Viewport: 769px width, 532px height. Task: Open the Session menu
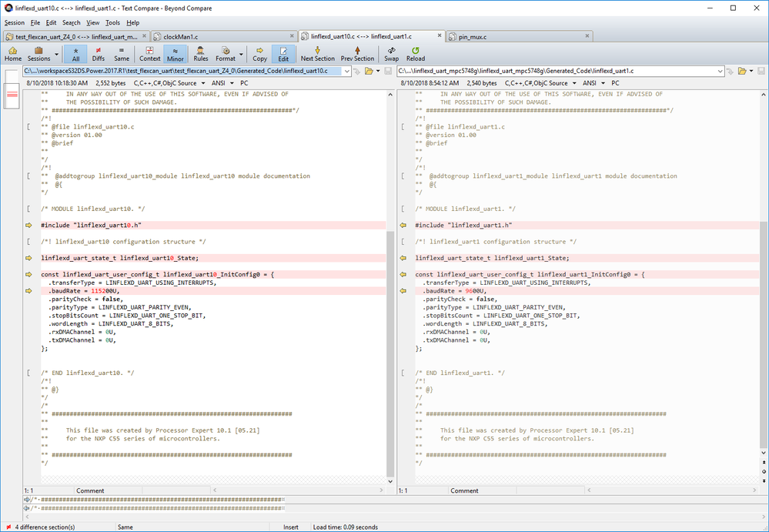[14, 22]
